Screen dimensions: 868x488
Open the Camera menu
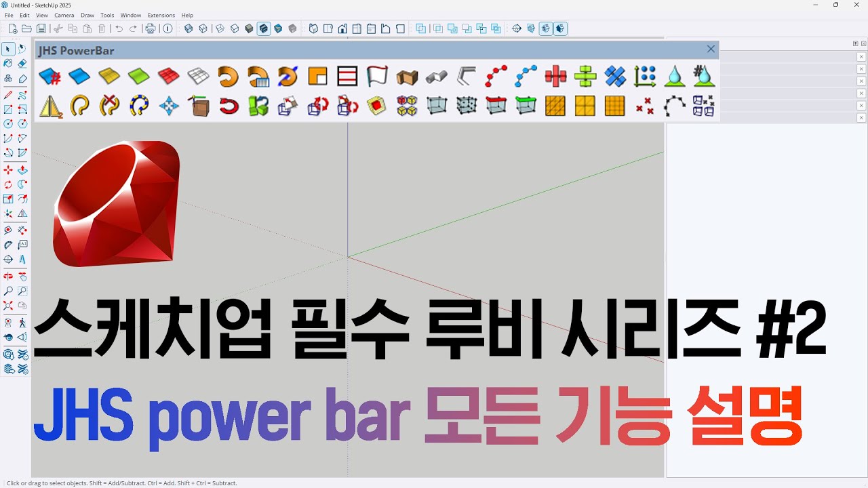pos(64,15)
